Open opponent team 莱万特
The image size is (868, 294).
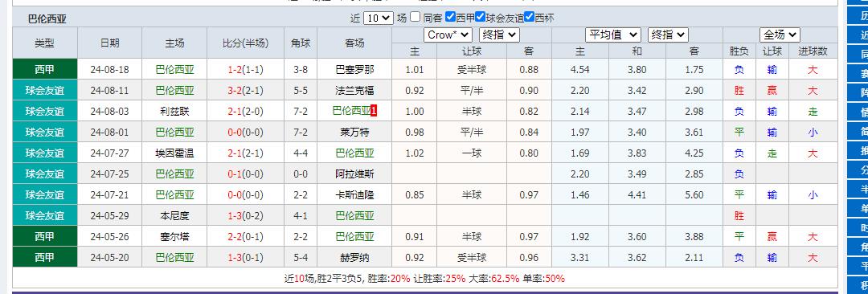coord(354,133)
